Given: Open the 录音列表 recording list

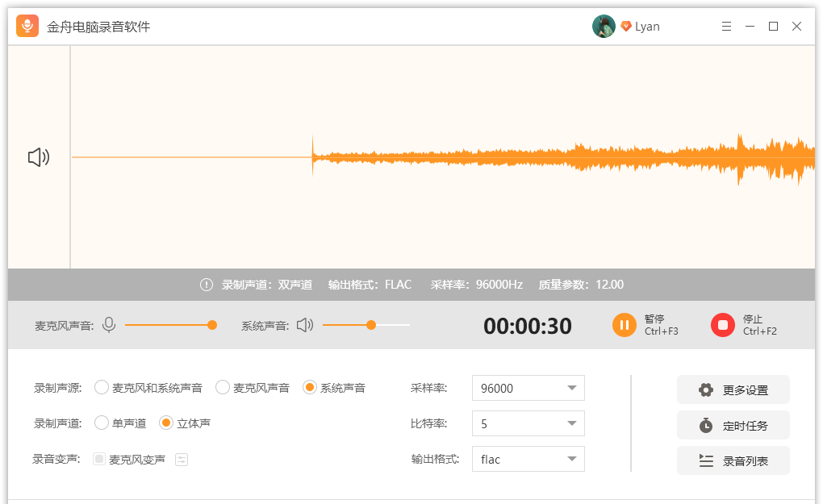Looking at the screenshot, I should 733,460.
